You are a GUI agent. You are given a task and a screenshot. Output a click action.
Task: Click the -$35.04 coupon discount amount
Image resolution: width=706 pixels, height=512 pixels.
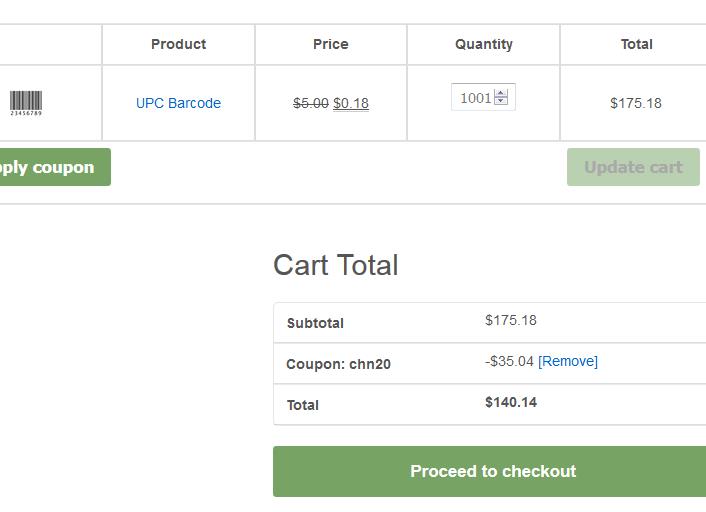point(510,361)
